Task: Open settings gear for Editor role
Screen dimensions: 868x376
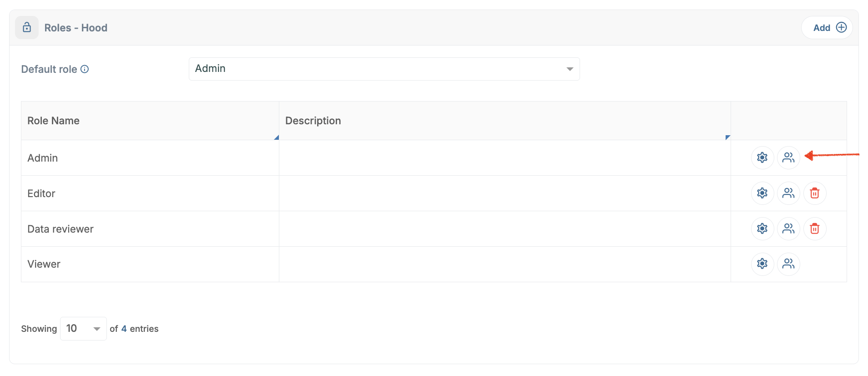Action: click(x=762, y=193)
